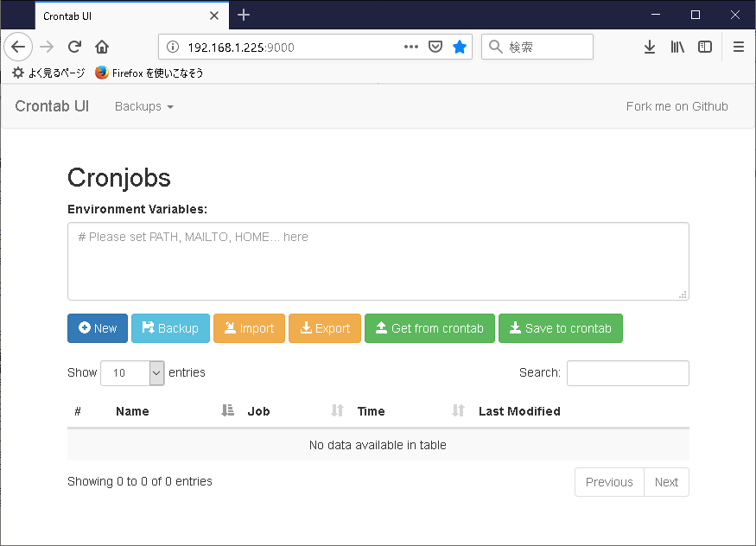Click the bookmark star in the address bar
The width and height of the screenshot is (756, 546).
[x=460, y=47]
